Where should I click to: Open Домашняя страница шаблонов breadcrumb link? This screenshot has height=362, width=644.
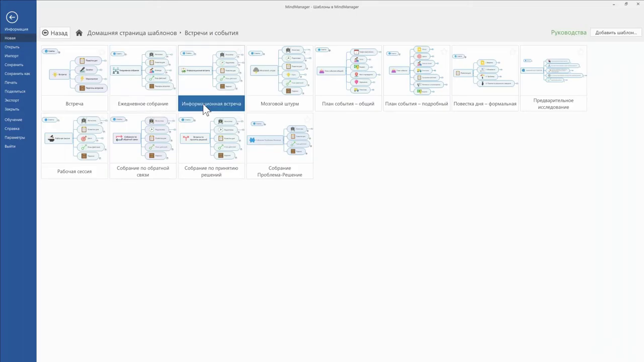[x=132, y=33]
